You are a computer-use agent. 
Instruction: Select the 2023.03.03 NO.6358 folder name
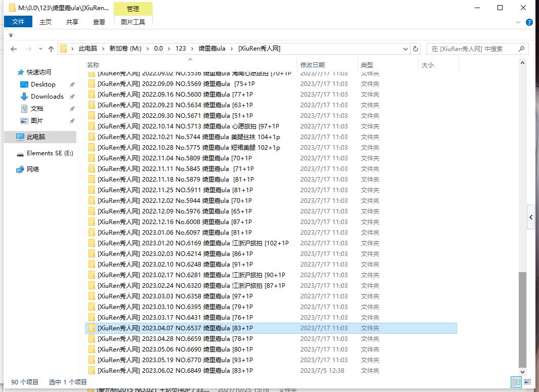175,296
